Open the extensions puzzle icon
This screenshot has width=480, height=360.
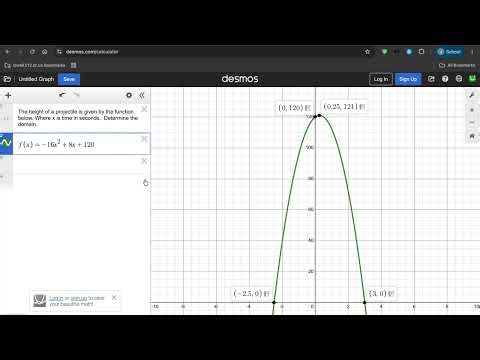point(422,52)
